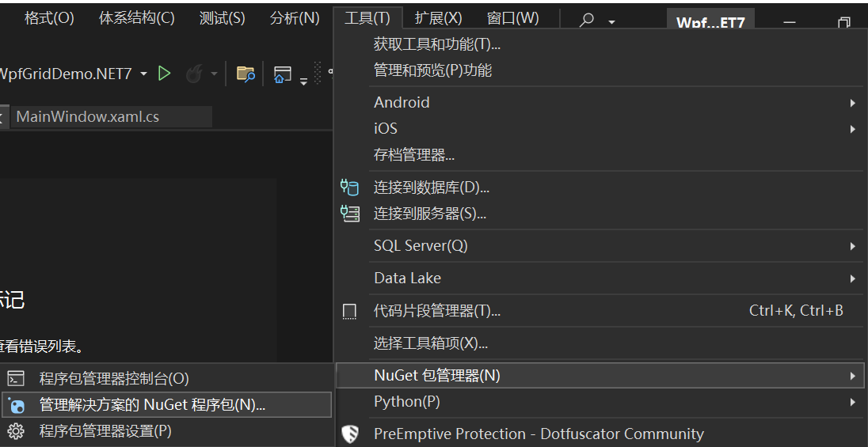Viewport: 868px width, 447px height.
Task: Select 管理解决方案的 NuGet 程序包(N)...
Action: point(166,405)
